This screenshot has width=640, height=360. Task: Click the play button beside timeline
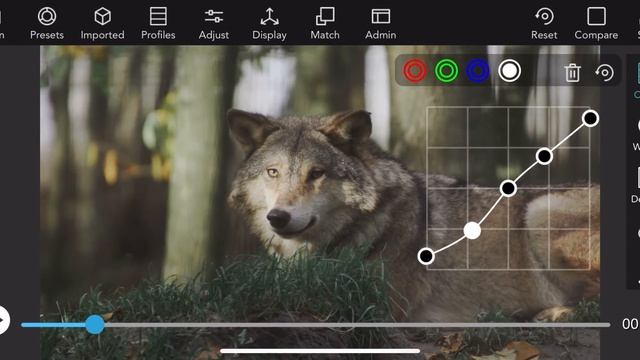click(3, 320)
